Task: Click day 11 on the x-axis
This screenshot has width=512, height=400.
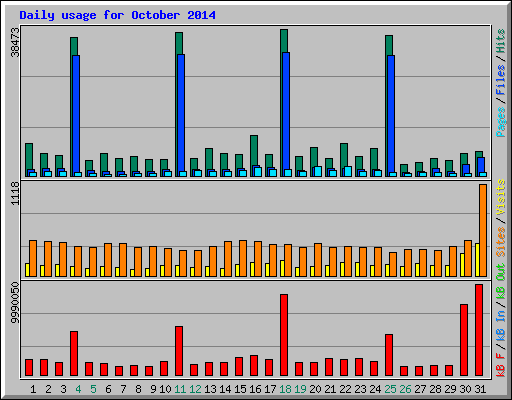Action: click(x=180, y=389)
